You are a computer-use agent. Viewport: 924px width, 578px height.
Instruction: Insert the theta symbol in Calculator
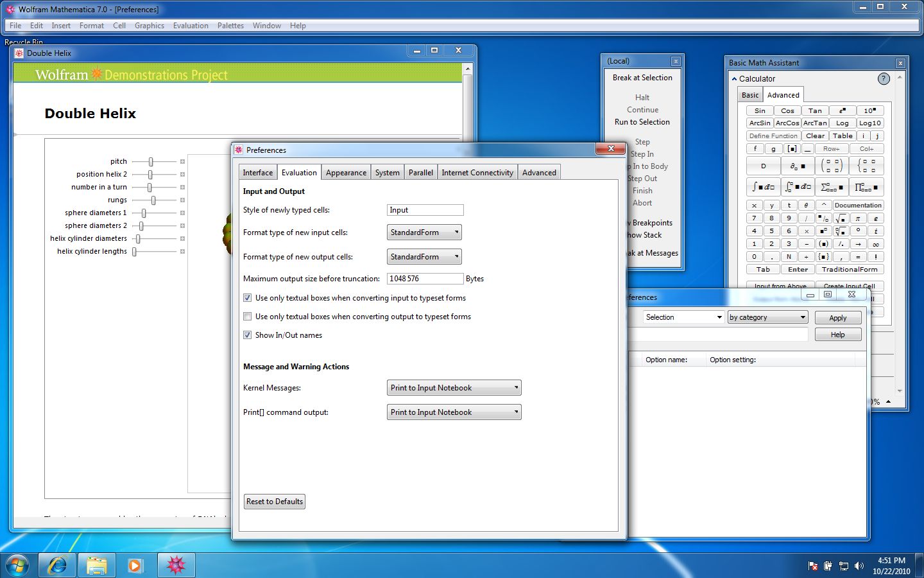click(806, 206)
